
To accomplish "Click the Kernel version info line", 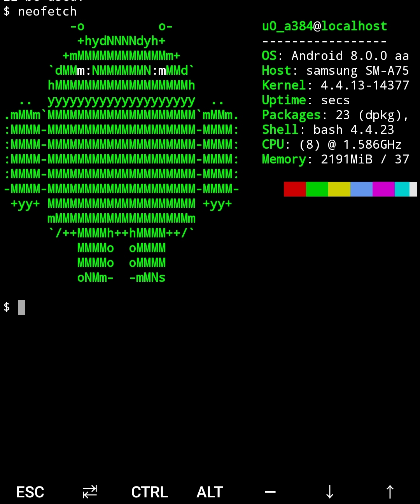I will click(336, 85).
